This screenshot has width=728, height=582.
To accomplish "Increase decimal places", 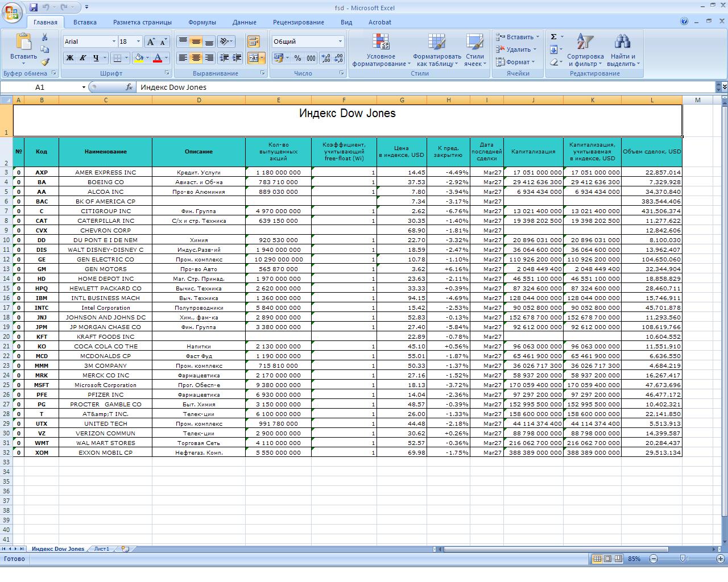I will [x=326, y=57].
